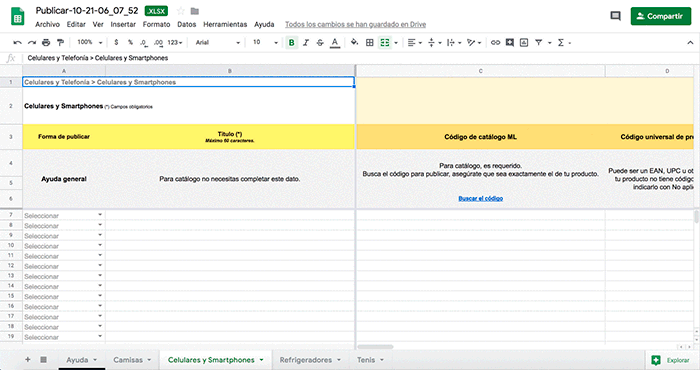Open the Buscar el código link
The image size is (700, 370).
[x=480, y=199]
